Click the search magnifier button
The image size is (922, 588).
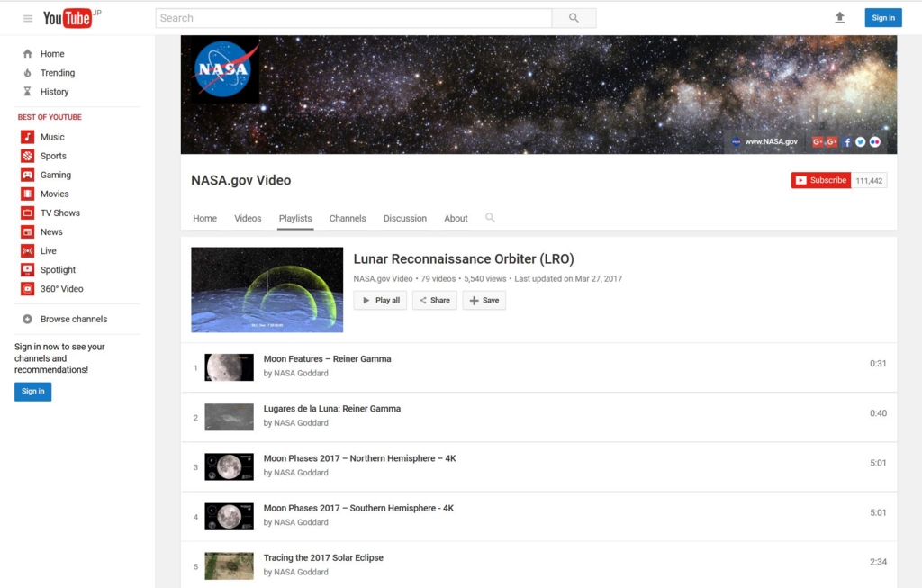tap(574, 18)
